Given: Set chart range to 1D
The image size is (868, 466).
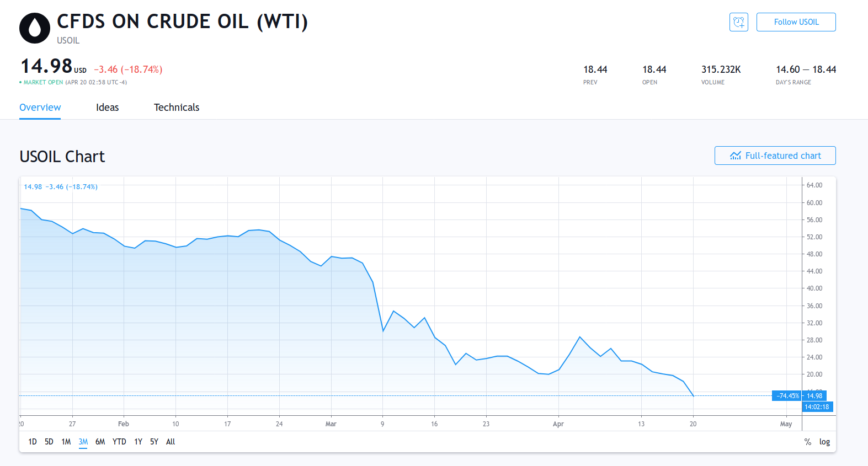Looking at the screenshot, I should coord(33,442).
